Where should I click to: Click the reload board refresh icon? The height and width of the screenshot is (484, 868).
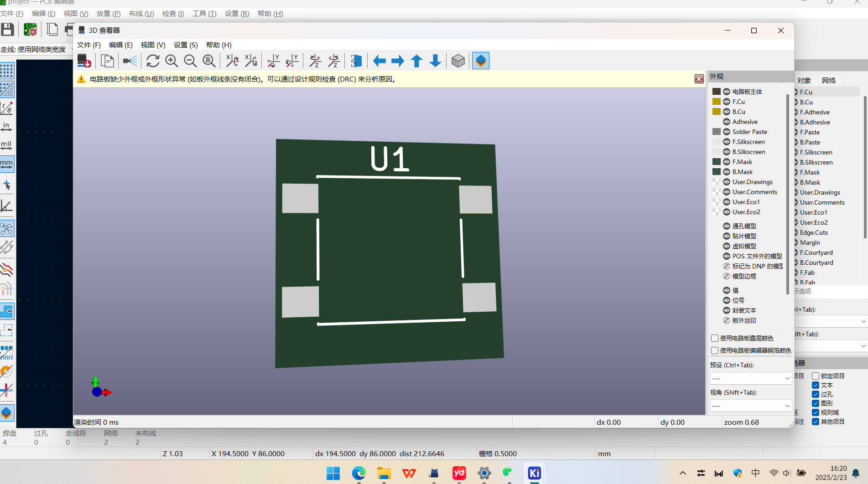pyautogui.click(x=153, y=61)
